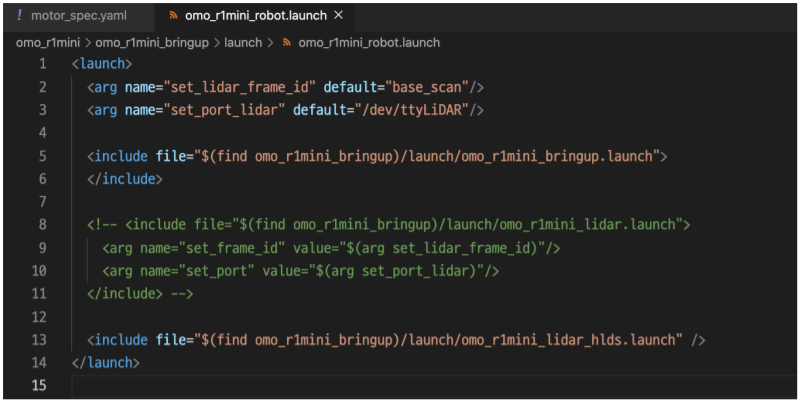
Task: Click the closing launch tag on line 14
Action: [x=106, y=363]
